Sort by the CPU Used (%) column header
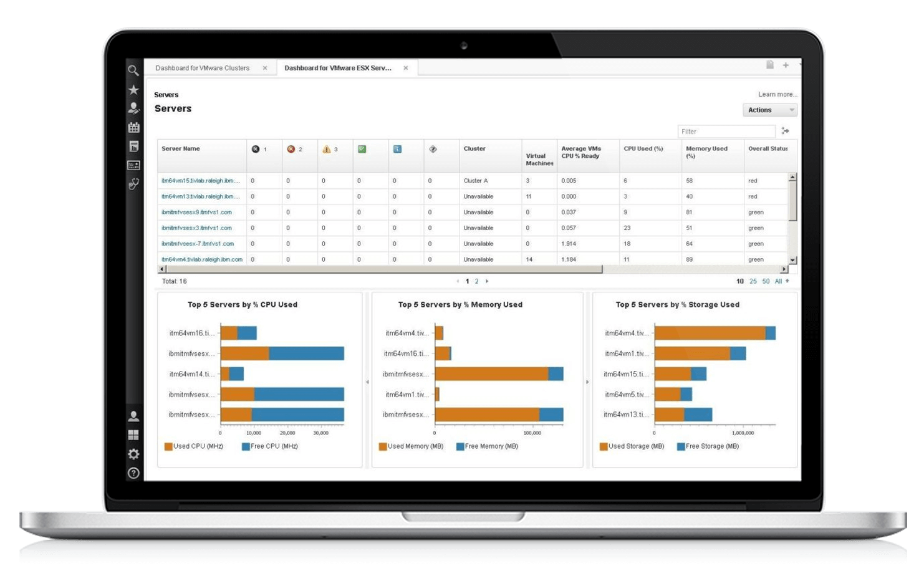 [x=643, y=148]
